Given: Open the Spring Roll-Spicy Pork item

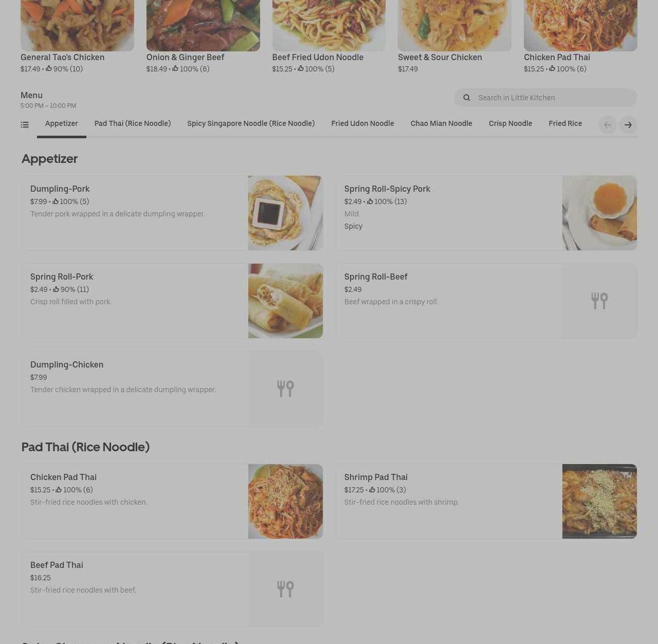Looking at the screenshot, I should coord(486,213).
